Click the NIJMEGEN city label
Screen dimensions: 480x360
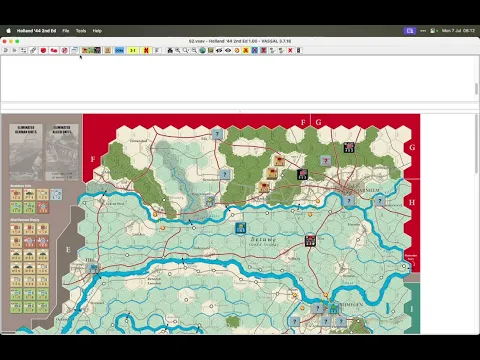pos(351,305)
